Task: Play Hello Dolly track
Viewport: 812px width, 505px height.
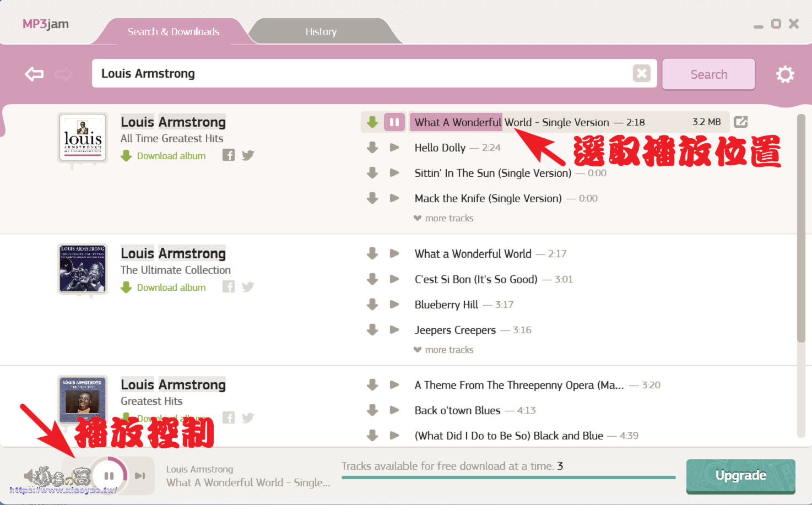Action: (394, 148)
